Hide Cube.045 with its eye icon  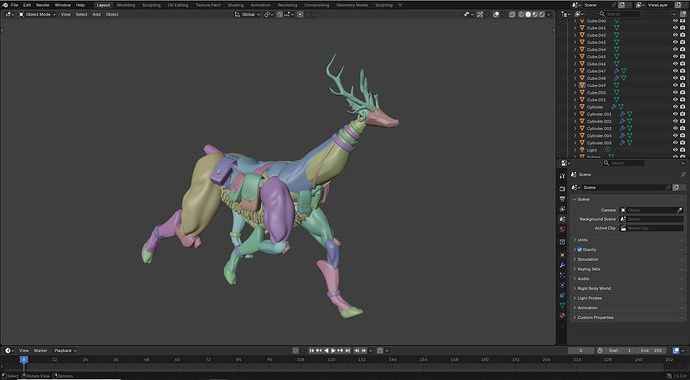coord(675,57)
